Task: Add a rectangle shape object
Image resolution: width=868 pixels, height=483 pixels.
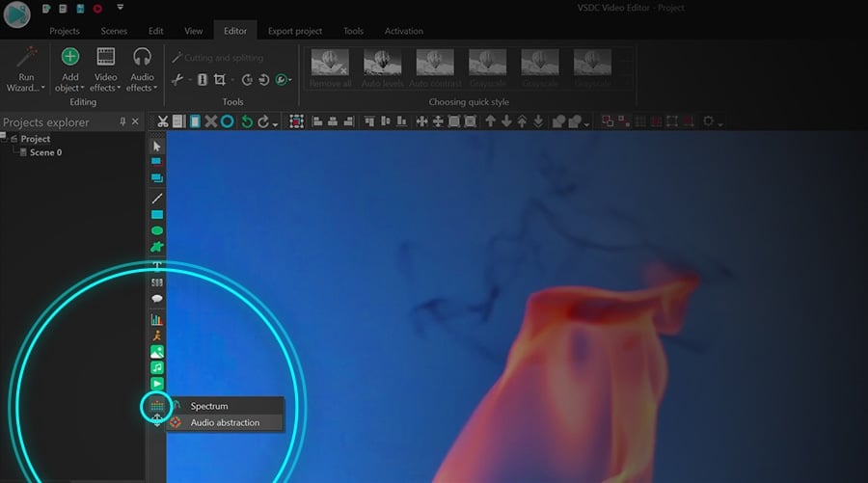Action: tap(156, 215)
